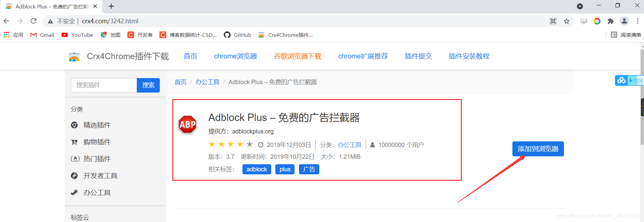Screen dimensions: 644x222
Task: Click the Chrome extensions puzzle icon
Action: pyautogui.click(x=610, y=21)
